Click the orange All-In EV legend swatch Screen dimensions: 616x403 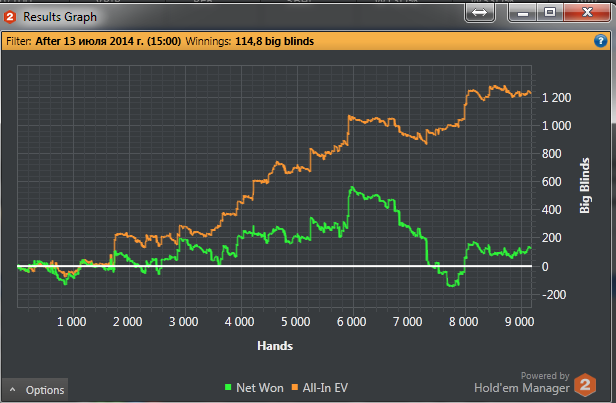(295, 387)
